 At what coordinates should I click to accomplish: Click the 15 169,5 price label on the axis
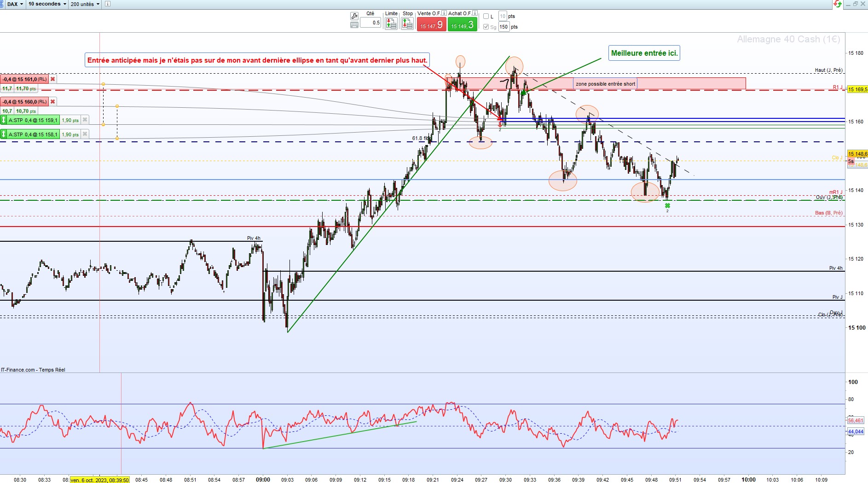pos(857,89)
